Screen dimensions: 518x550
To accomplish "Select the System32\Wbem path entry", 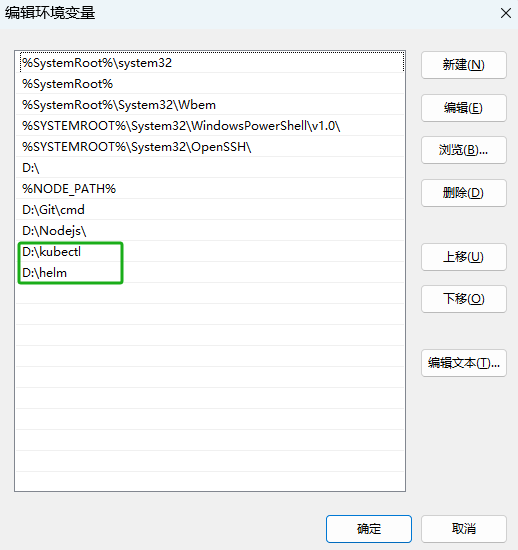I will [210, 105].
